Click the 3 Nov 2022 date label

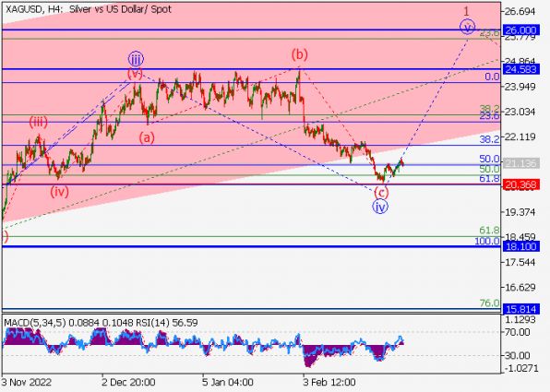(x=27, y=382)
